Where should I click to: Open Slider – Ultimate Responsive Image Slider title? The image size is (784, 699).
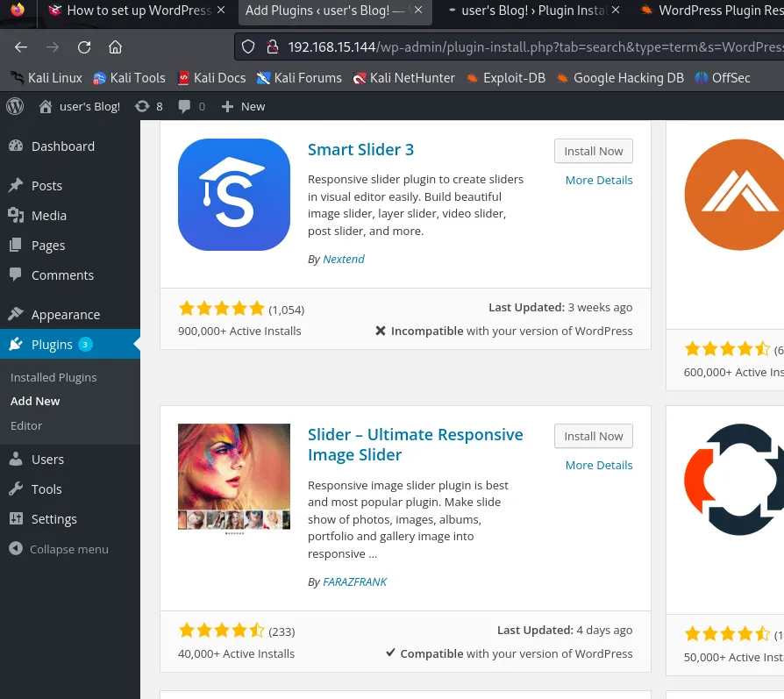(x=415, y=445)
